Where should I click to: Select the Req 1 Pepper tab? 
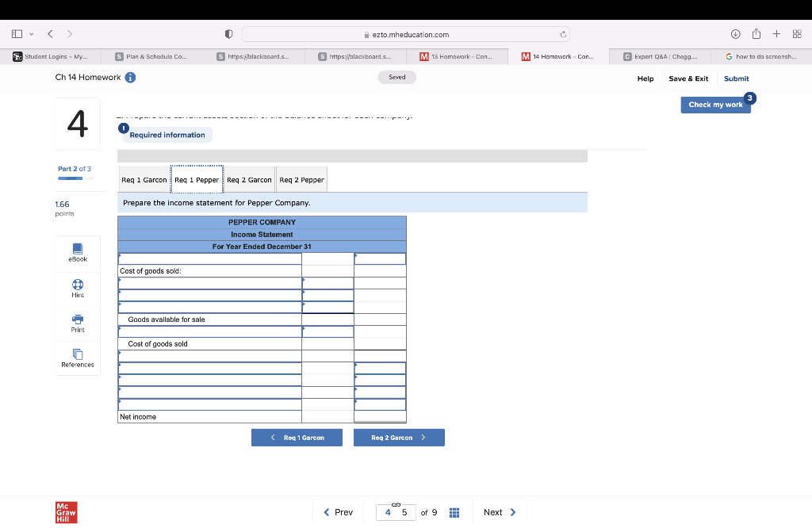pyautogui.click(x=197, y=180)
